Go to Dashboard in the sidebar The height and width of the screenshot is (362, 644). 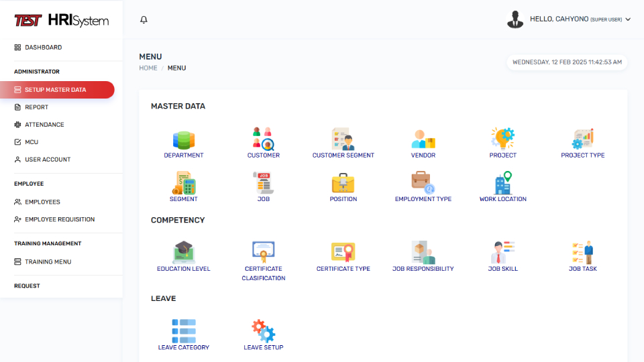tap(43, 48)
